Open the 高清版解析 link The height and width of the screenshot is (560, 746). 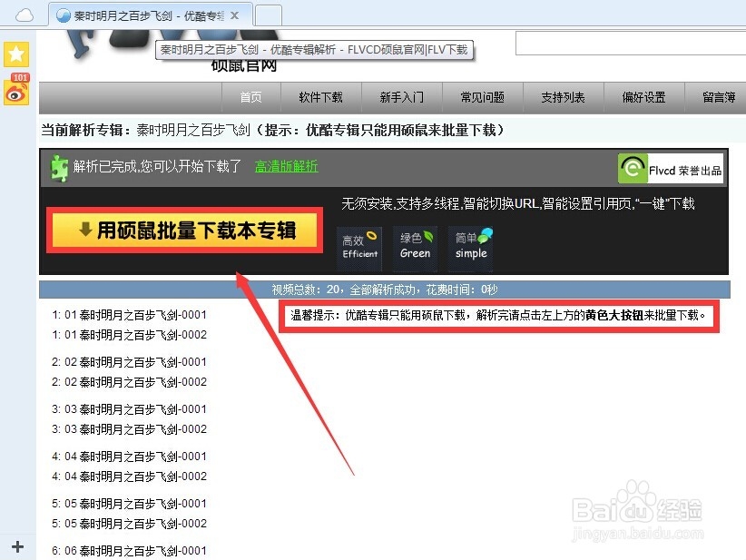pyautogui.click(x=287, y=166)
